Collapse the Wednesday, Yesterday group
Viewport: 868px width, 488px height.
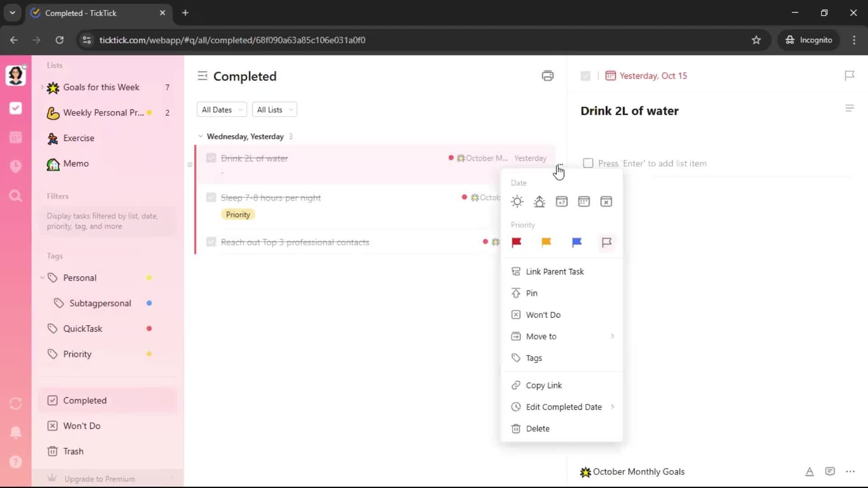point(200,136)
